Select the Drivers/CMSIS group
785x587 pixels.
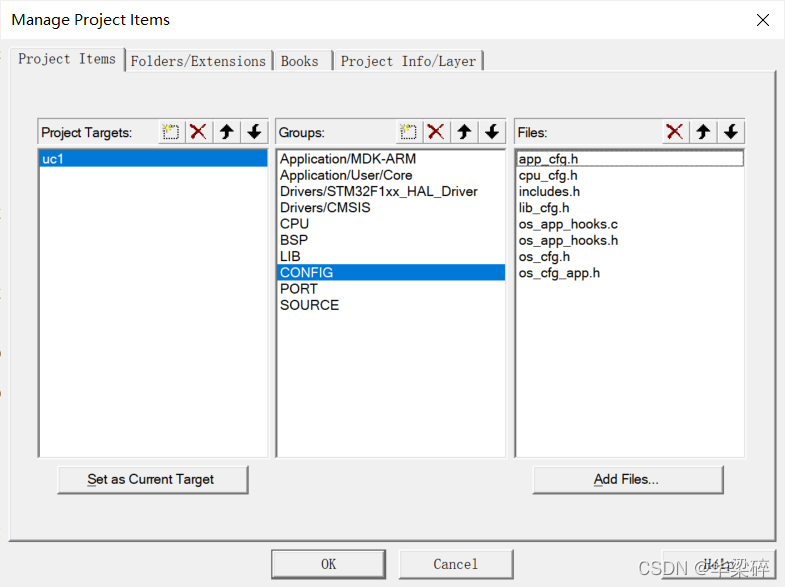tap(390, 208)
